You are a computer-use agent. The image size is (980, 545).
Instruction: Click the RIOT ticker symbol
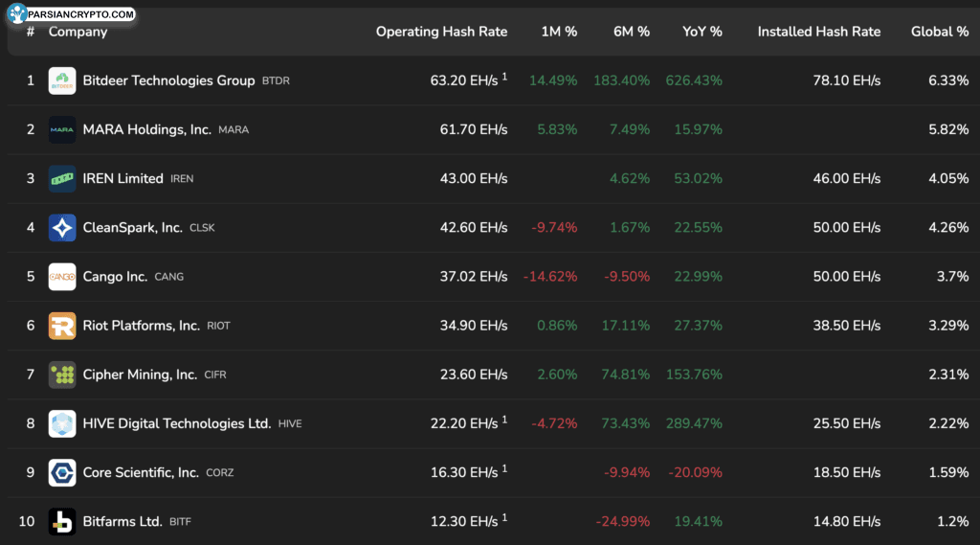point(219,326)
